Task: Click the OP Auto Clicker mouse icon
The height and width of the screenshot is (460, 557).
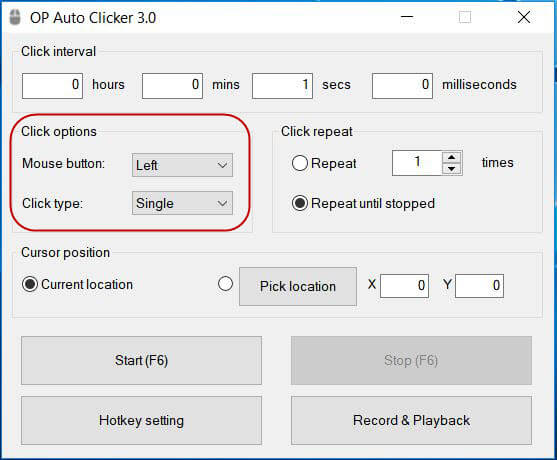Action: [x=15, y=17]
